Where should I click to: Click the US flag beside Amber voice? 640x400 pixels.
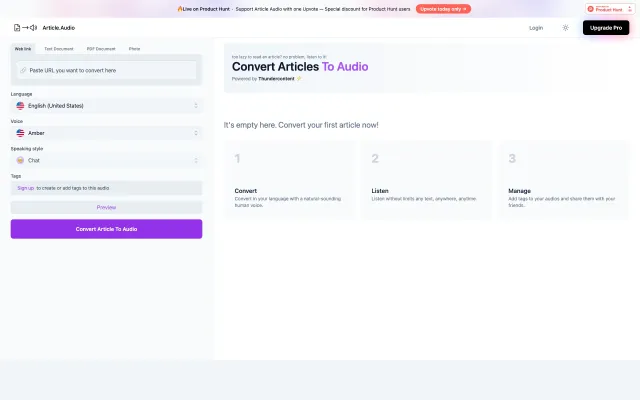tap(20, 133)
